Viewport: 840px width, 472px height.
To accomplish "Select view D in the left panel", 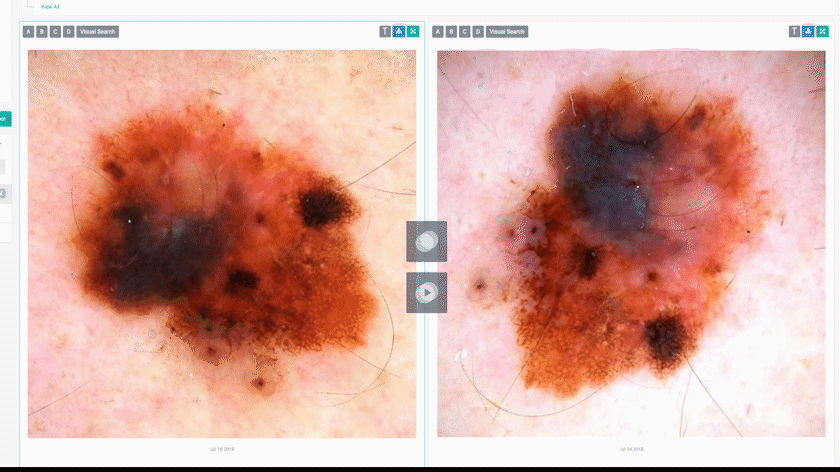I will coord(68,32).
